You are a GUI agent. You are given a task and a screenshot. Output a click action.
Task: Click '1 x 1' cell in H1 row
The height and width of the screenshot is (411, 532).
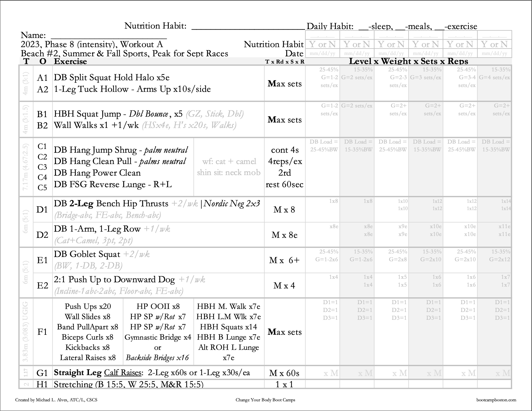click(x=285, y=384)
